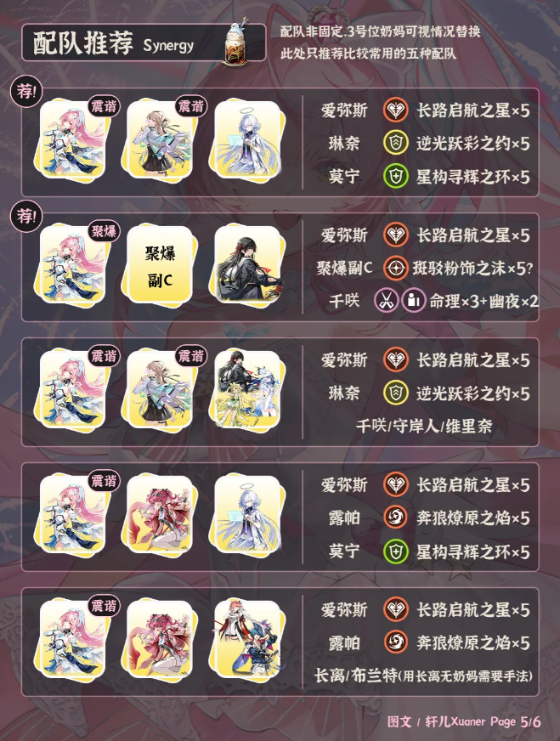560x741 pixels.
Task: Click the Page 5/6 indicator
Action: click(x=515, y=721)
